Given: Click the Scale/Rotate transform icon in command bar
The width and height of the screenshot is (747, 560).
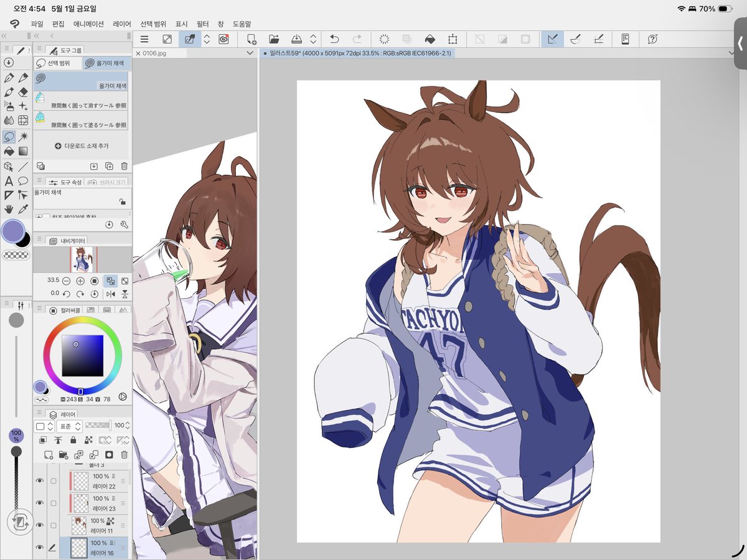Looking at the screenshot, I should tap(453, 39).
